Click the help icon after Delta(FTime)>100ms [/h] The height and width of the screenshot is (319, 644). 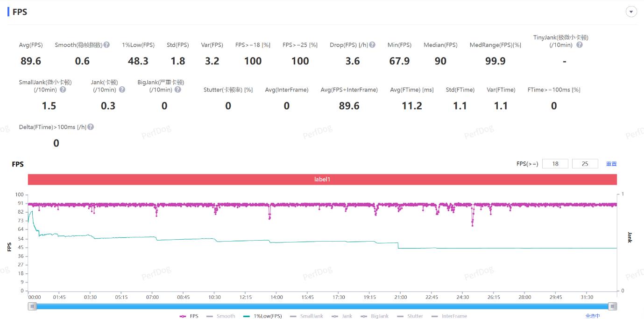click(x=91, y=127)
